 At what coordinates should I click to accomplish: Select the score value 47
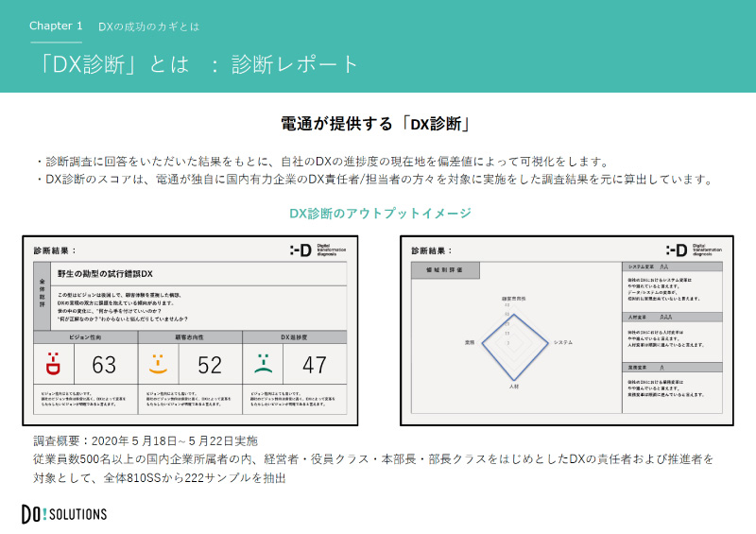[315, 365]
